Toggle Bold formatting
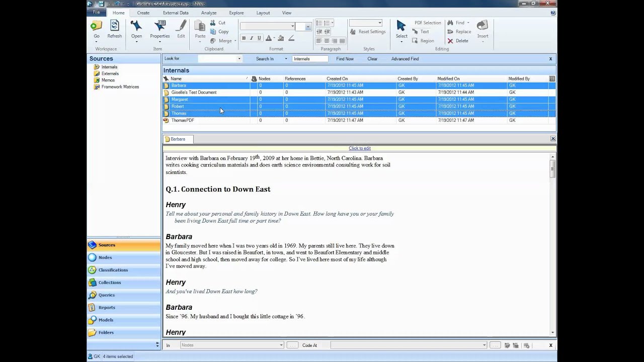 coord(244,38)
